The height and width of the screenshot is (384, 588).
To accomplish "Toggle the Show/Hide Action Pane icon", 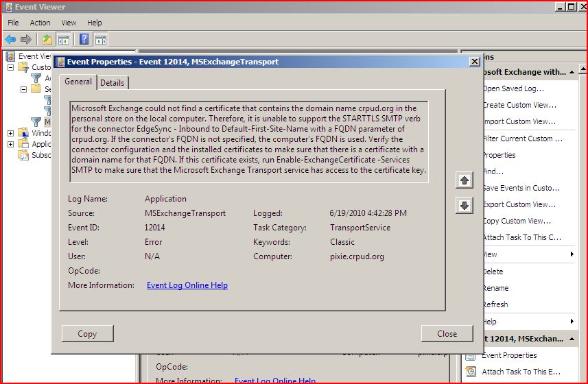I will pos(100,39).
